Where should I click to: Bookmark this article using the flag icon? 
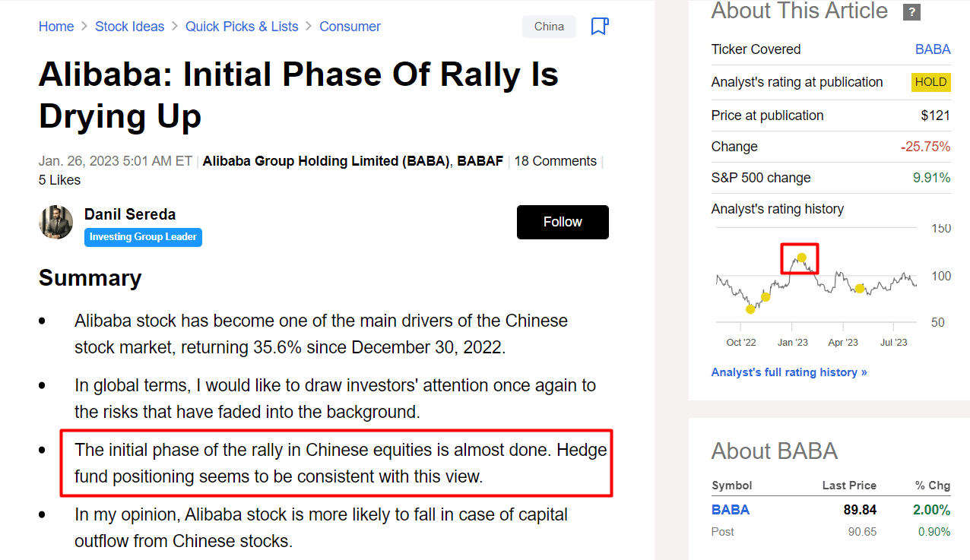(600, 26)
